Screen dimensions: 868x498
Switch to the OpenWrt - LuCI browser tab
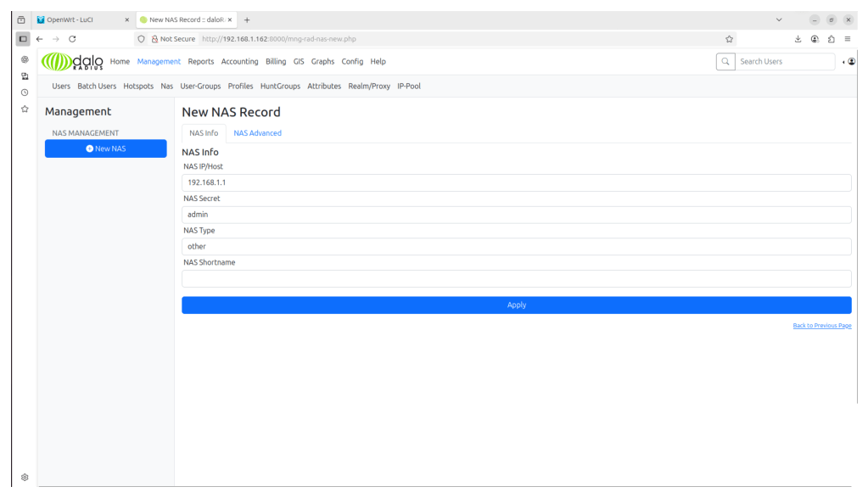click(83, 20)
